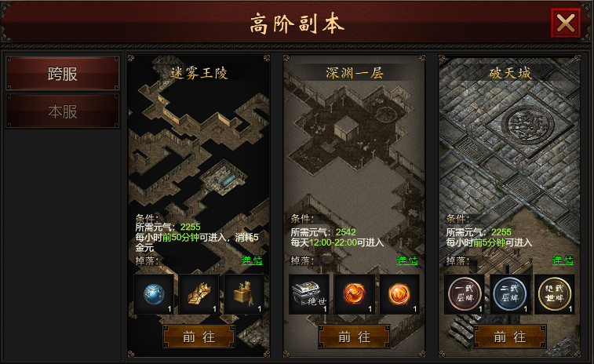Select the flame orb drop item

point(399,294)
